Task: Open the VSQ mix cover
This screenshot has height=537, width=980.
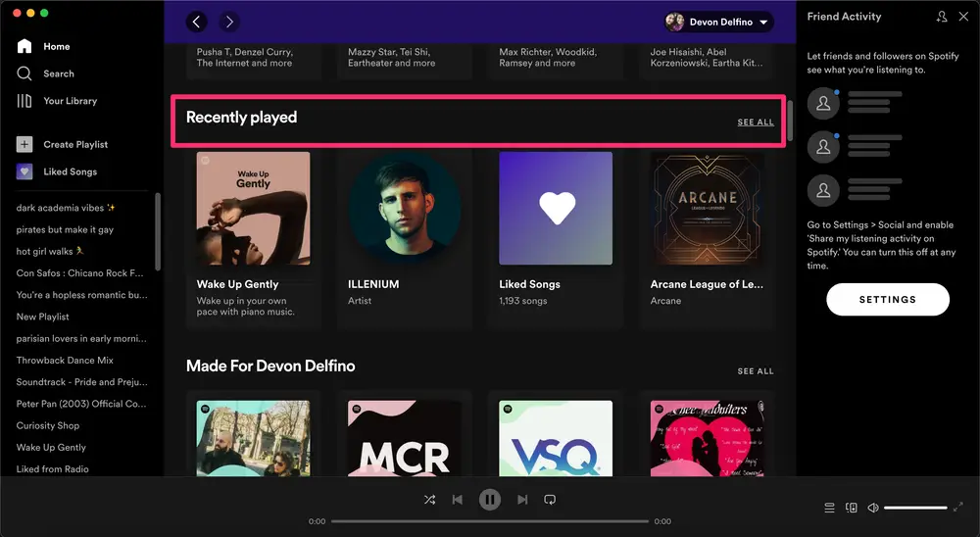Action: [x=556, y=438]
